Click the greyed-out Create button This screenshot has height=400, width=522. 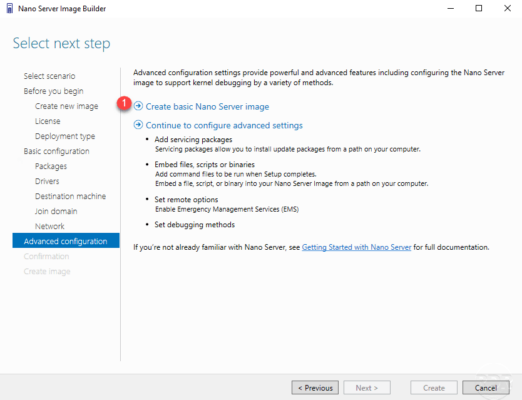tap(434, 388)
